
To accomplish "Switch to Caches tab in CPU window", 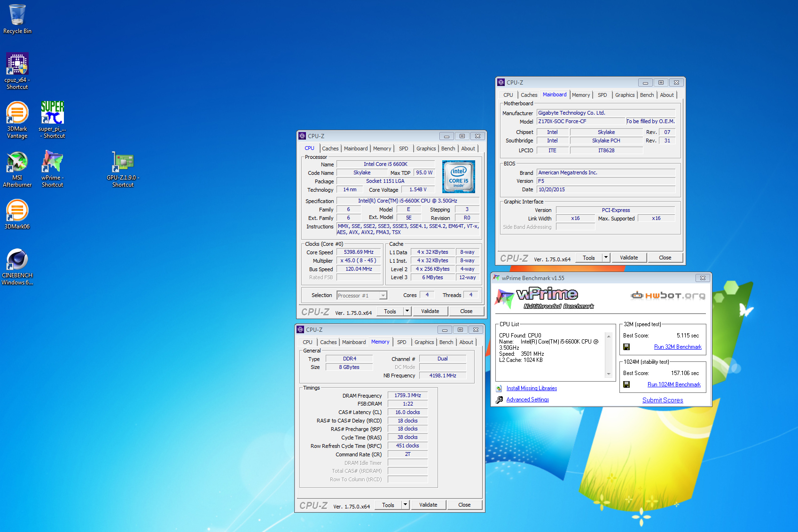I will 330,149.
